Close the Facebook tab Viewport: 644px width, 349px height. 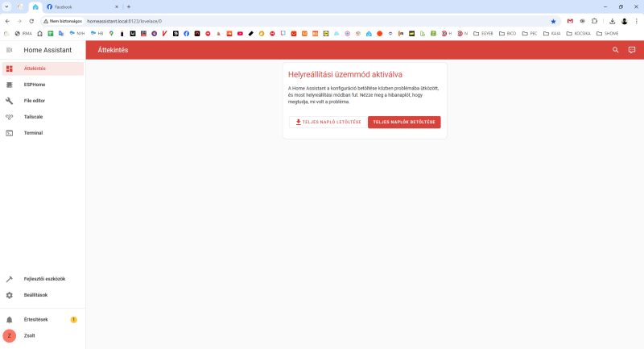click(117, 7)
